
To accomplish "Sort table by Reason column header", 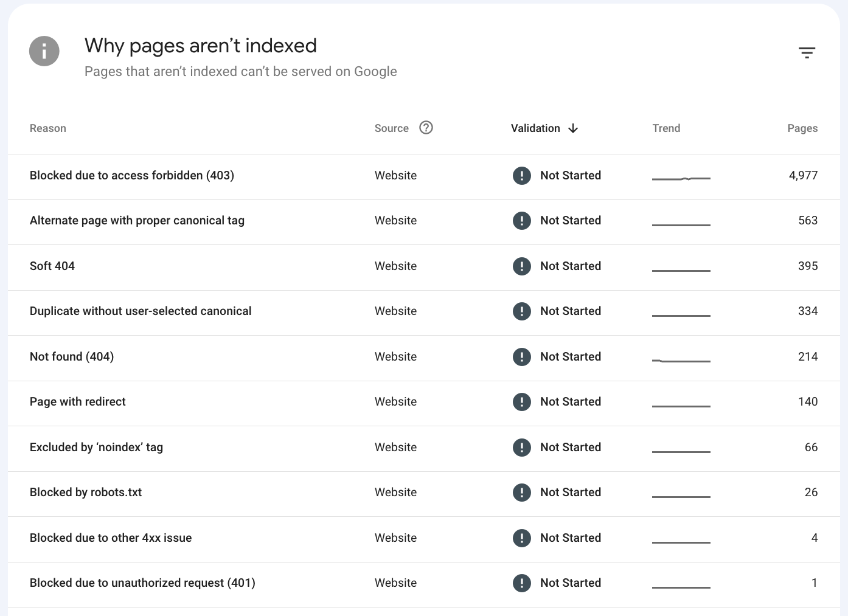I will point(48,128).
